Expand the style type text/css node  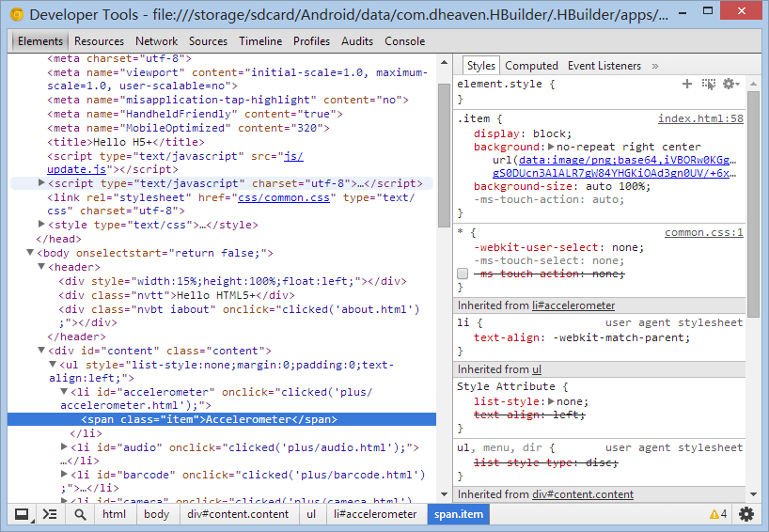tap(41, 224)
